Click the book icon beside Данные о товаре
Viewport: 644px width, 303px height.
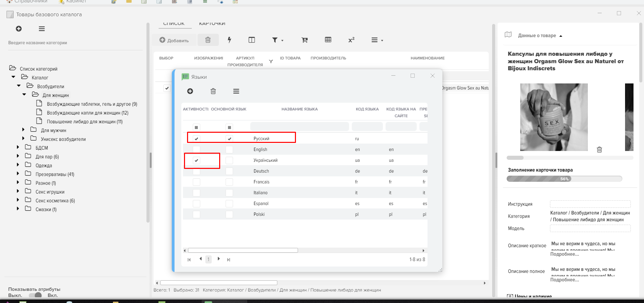508,34
